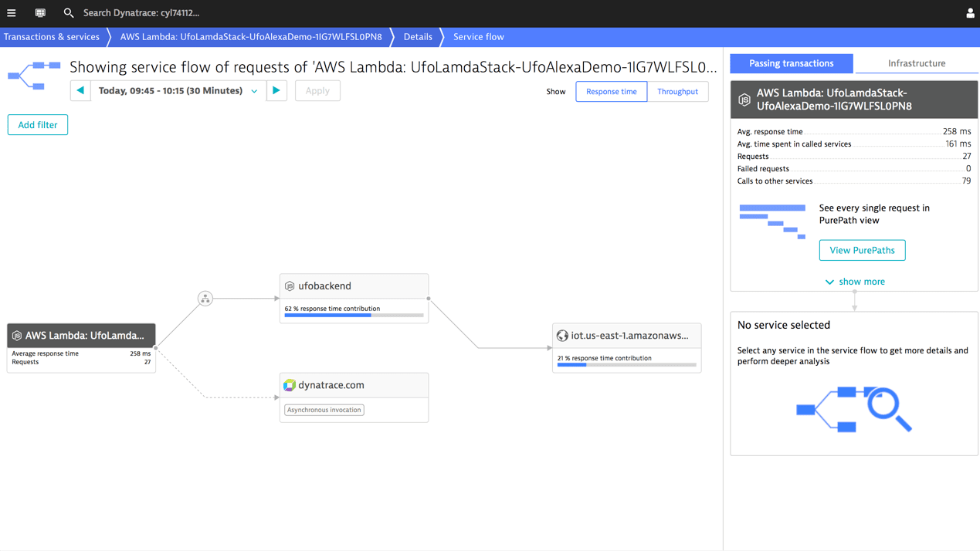This screenshot has width=980, height=551.
Task: Select the AWS Lambda: UfoLamda flow node
Action: pyautogui.click(x=81, y=348)
